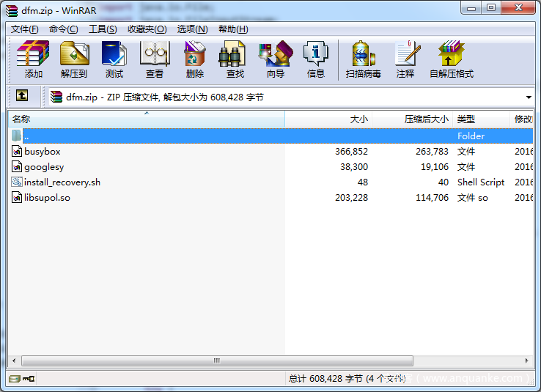The height and width of the screenshot is (392, 541).
Task: Sort by 压缩后大小 column header
Action: tap(412, 119)
